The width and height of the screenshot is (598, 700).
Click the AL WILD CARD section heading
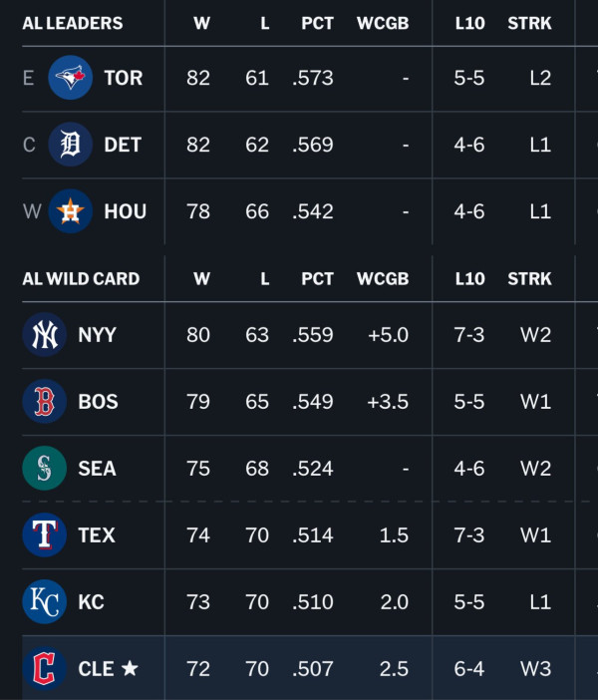click(x=81, y=279)
